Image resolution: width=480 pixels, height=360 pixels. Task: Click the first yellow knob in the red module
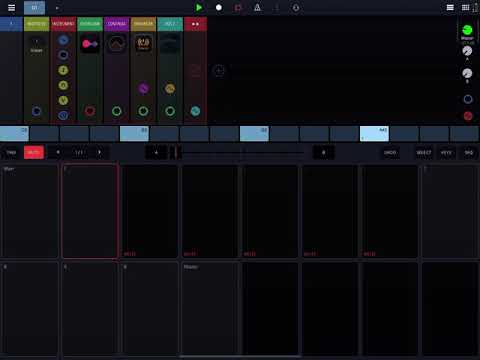click(x=63, y=70)
